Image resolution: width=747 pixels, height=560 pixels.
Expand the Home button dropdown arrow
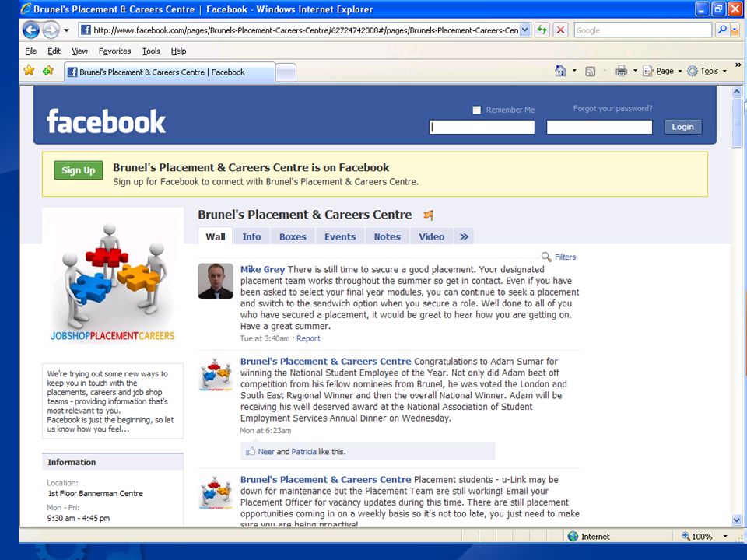tap(574, 71)
